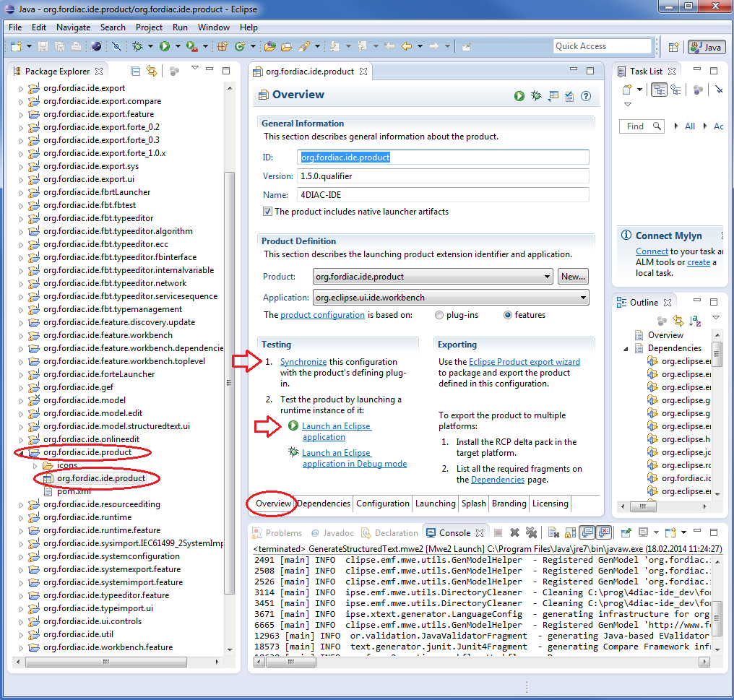734x700 pixels.
Task: Click the Save icon in the main toolbar
Action: 43,46
